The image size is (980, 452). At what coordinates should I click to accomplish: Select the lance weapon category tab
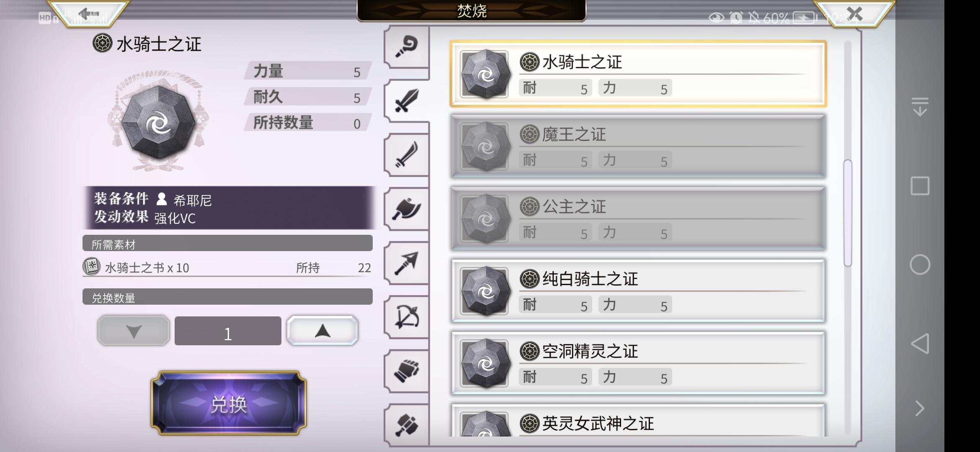coord(406,263)
